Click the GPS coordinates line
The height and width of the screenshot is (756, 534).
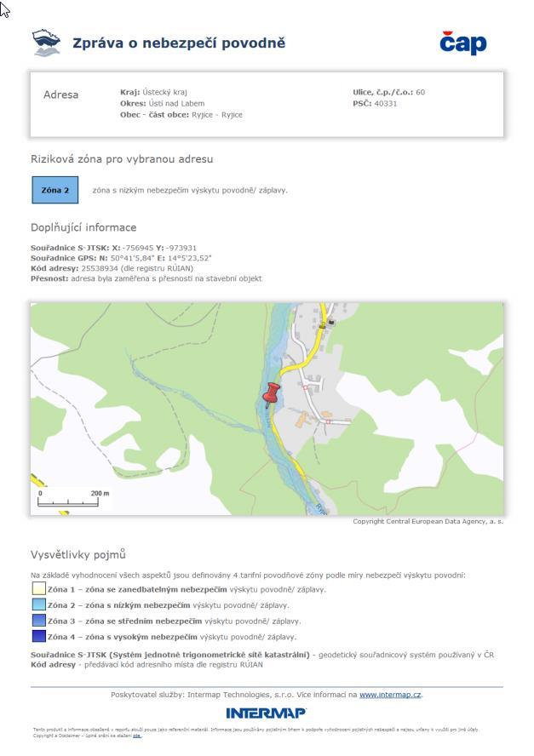click(x=121, y=258)
